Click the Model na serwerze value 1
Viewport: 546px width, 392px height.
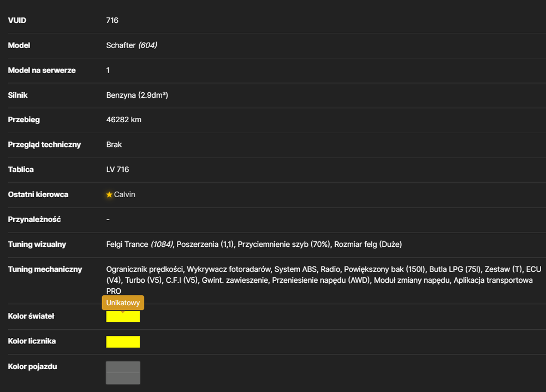click(108, 70)
